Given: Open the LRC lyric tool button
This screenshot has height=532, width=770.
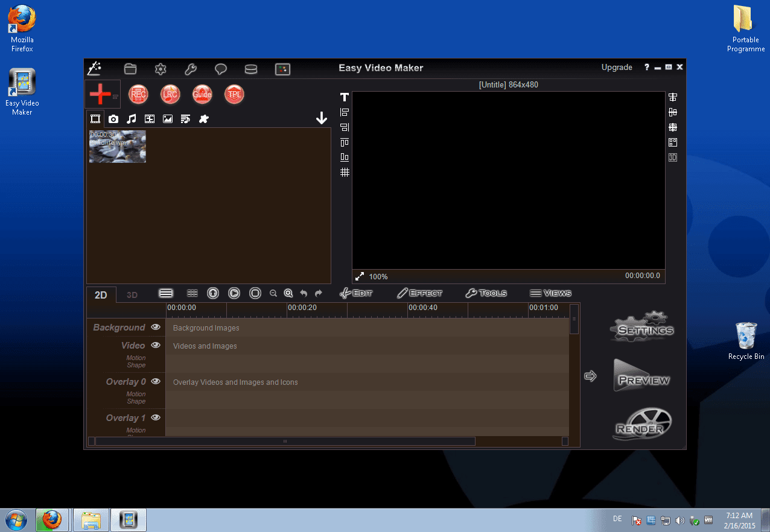Looking at the screenshot, I should click(x=170, y=94).
